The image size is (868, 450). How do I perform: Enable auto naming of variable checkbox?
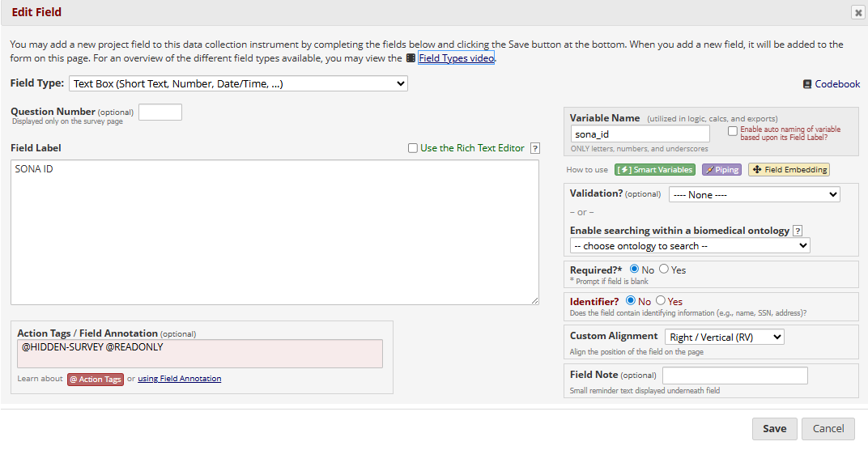click(733, 130)
